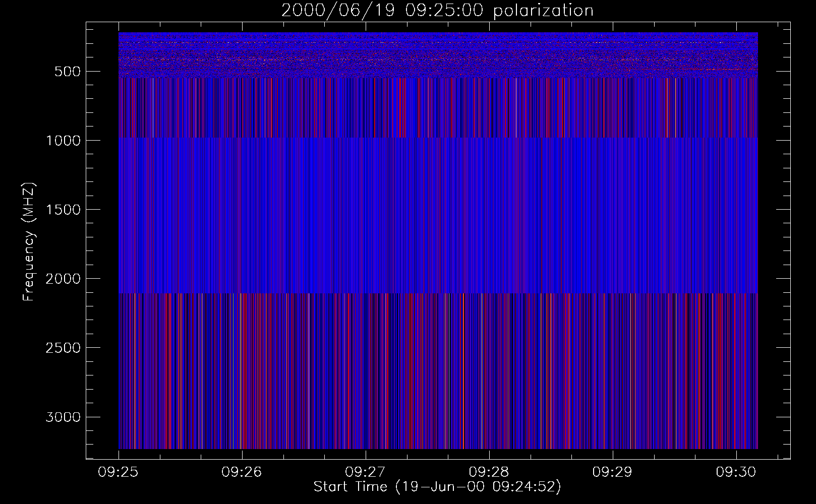Click the 09:27 time tick label
Viewport: 816px width, 504px height.
(x=366, y=472)
